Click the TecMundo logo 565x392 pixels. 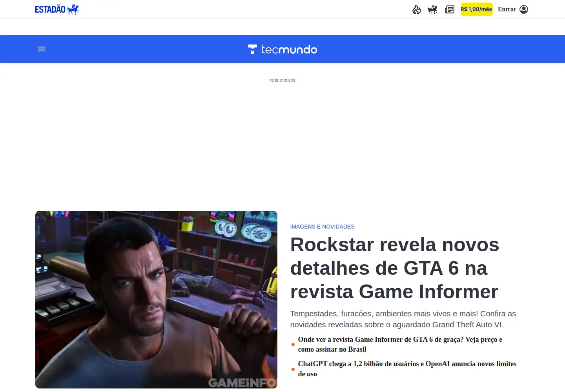[282, 49]
